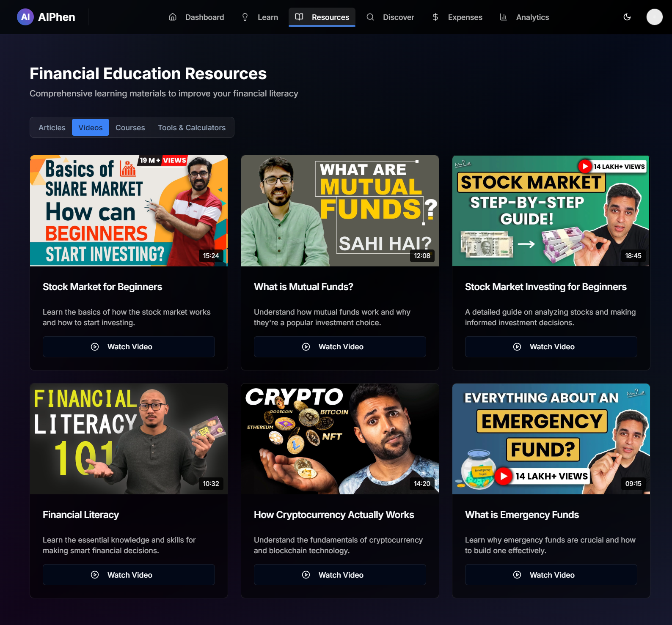Image resolution: width=672 pixels, height=625 pixels.
Task: Open the Stock Market Step-by-Step Guide thumbnail
Action: click(551, 211)
